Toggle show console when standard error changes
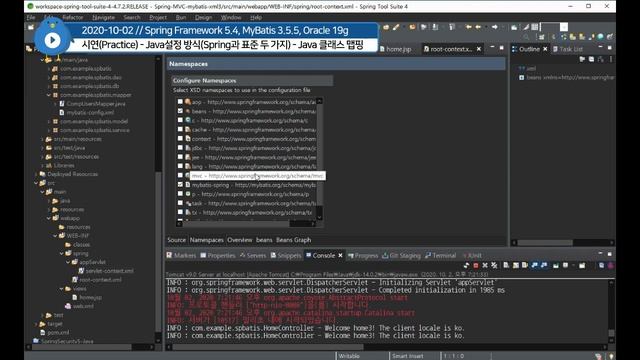Screen dimensions: 640x360 [x=544, y=265]
